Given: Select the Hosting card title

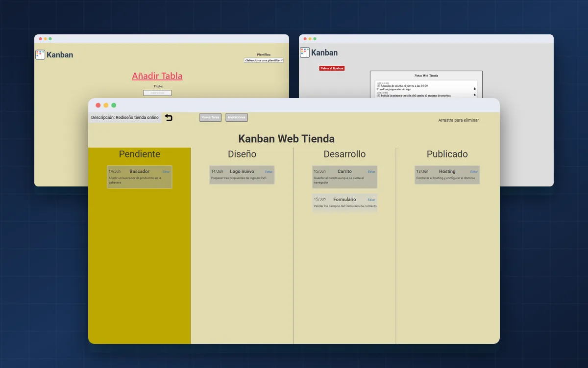Looking at the screenshot, I should [447, 171].
